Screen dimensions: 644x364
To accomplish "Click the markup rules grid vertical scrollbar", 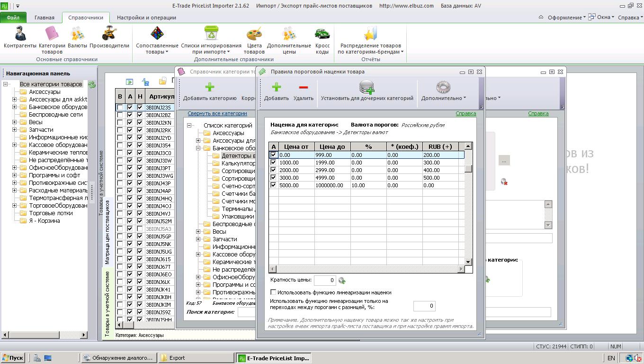I will (468, 204).
